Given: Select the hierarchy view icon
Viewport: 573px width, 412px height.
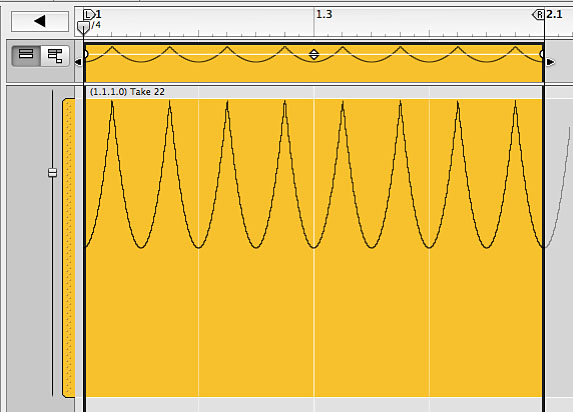Looking at the screenshot, I should click(x=55, y=56).
